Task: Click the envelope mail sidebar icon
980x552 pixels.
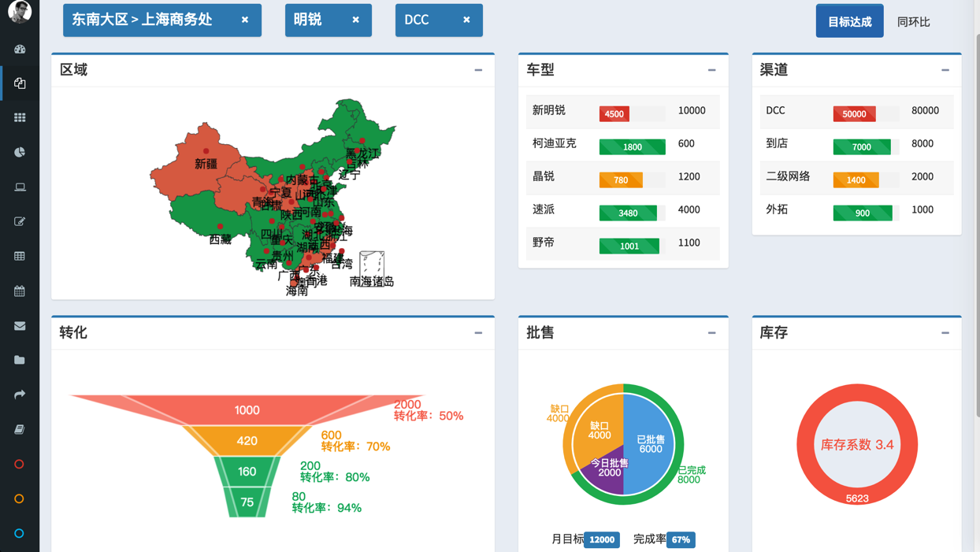Action: pyautogui.click(x=20, y=325)
